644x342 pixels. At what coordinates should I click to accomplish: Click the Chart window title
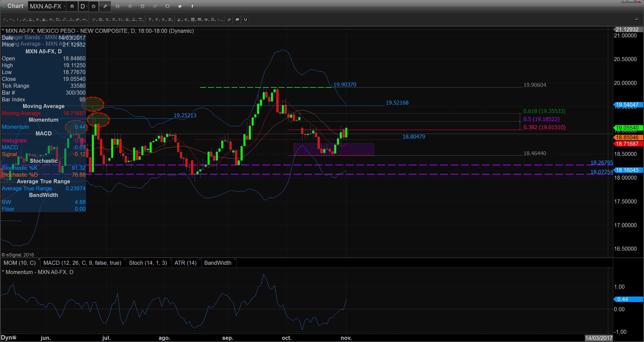click(15, 6)
